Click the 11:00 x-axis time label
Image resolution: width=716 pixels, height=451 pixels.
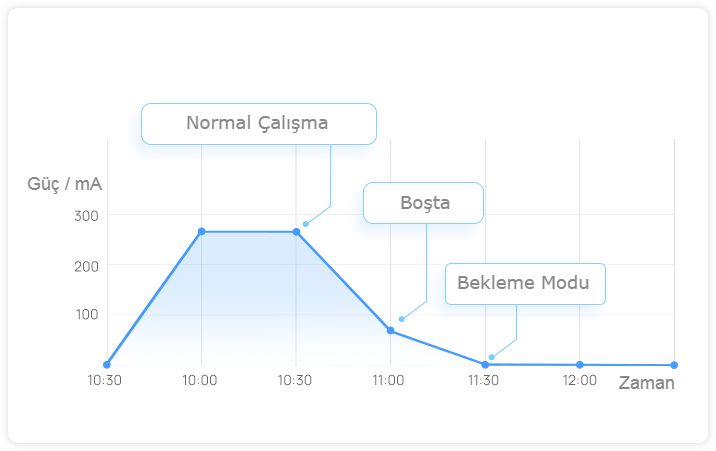pos(389,381)
